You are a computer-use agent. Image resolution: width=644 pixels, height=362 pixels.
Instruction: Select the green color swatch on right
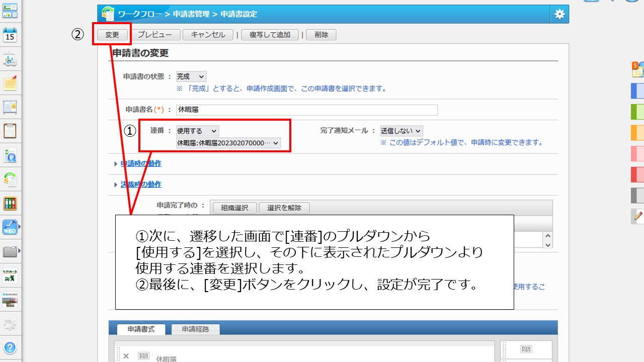tap(637, 111)
